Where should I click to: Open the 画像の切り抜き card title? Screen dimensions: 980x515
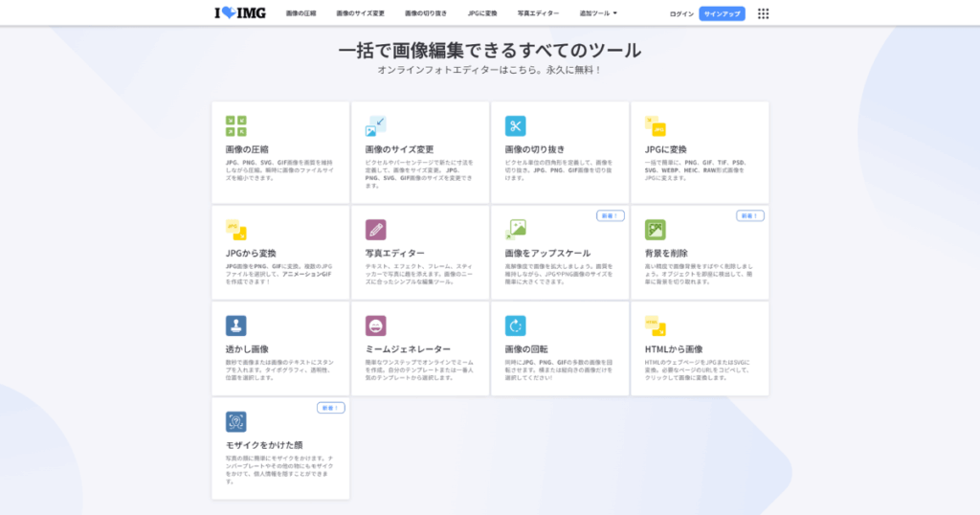pyautogui.click(x=535, y=149)
